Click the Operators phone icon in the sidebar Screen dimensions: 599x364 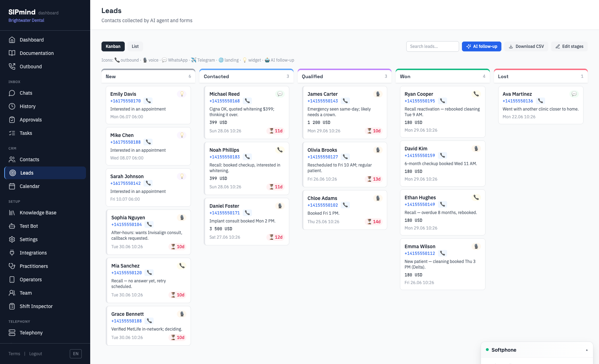[x=12, y=280]
